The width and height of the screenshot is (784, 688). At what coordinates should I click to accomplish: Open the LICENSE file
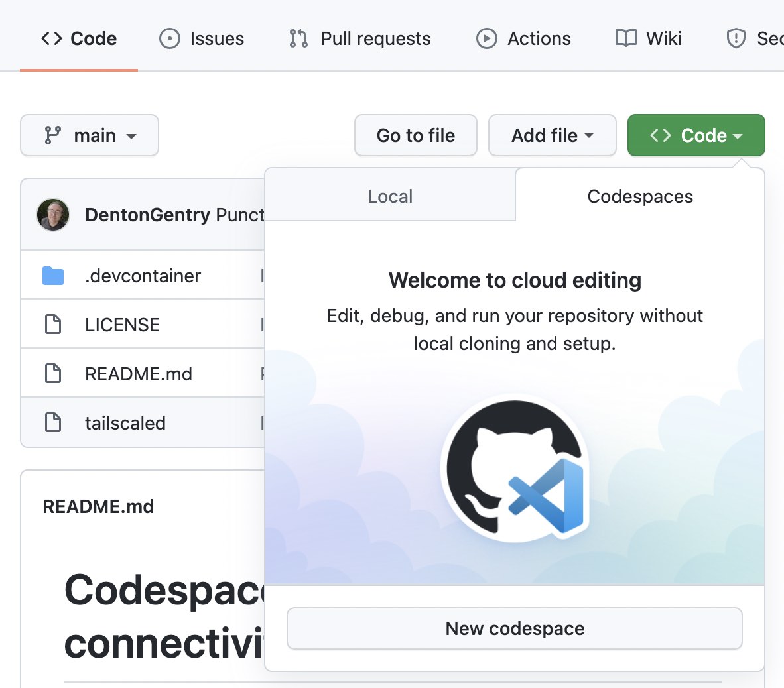[x=122, y=325]
